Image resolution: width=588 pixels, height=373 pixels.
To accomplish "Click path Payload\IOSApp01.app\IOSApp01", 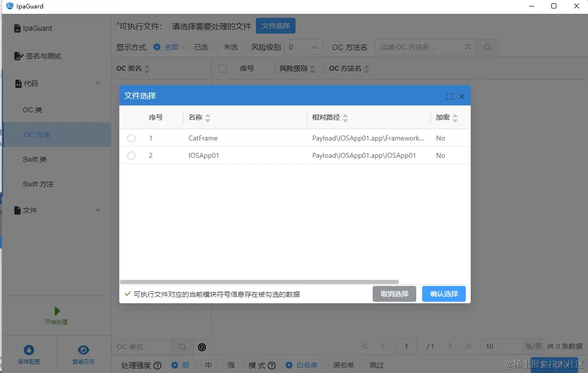I will click(364, 155).
